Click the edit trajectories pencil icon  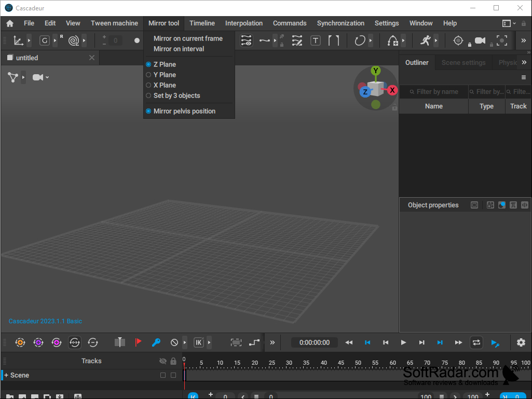(297, 40)
